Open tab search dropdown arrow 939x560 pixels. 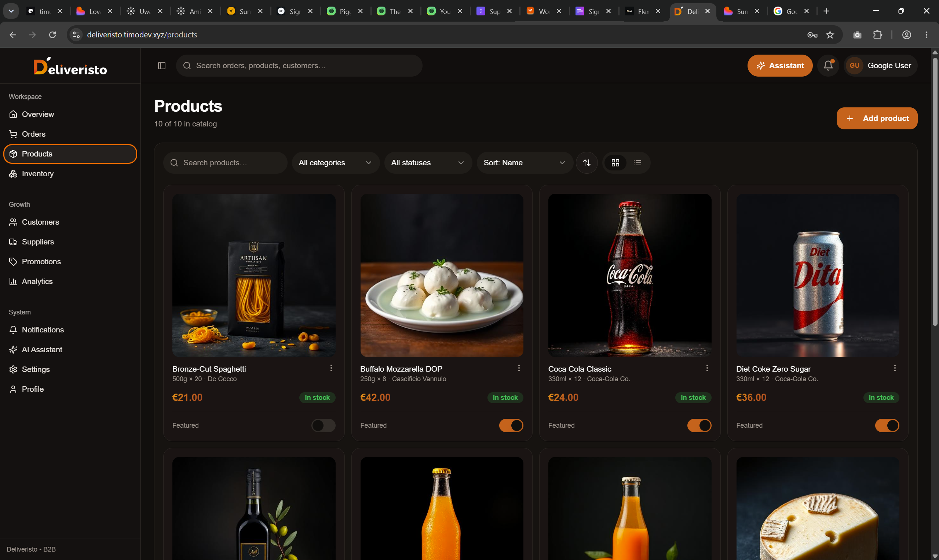tap(11, 11)
